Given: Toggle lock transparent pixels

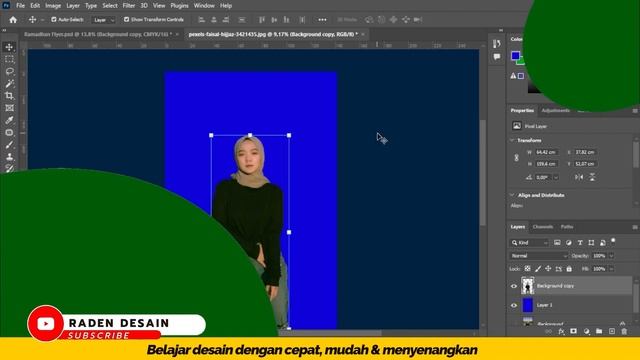Looking at the screenshot, I should coord(527,269).
